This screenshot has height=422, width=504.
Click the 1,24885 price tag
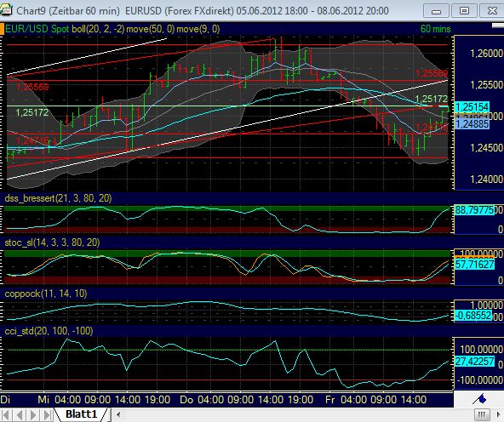[x=472, y=124]
